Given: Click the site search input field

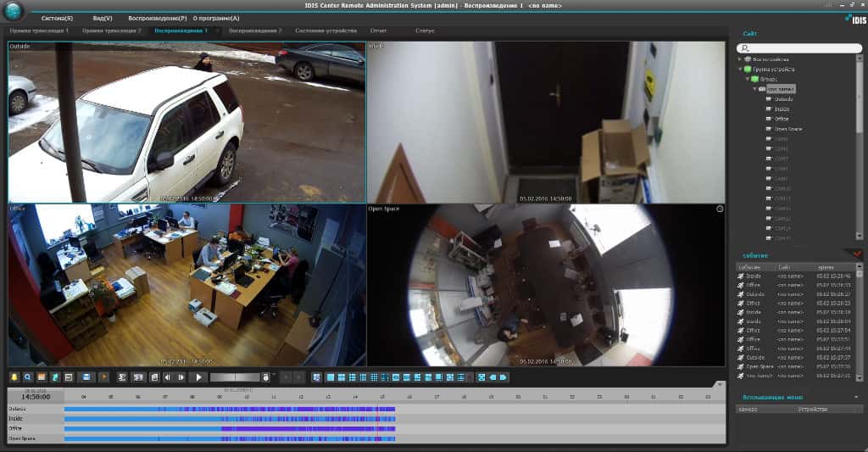Looking at the screenshot, I should click(x=799, y=48).
